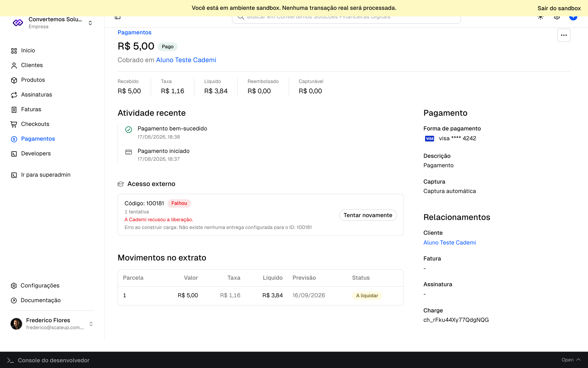Click the Produtos box icon
The width and height of the screenshot is (588, 368).
(14, 80)
